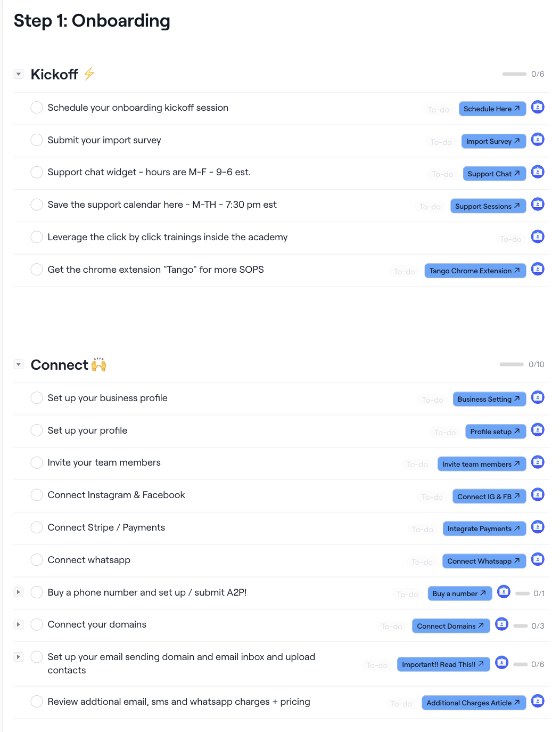
Task: Click assignee icon on Schedule kickoff session row
Action: point(538,107)
